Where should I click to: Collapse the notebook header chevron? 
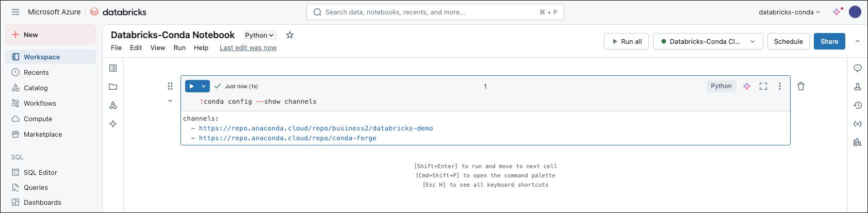point(858,41)
